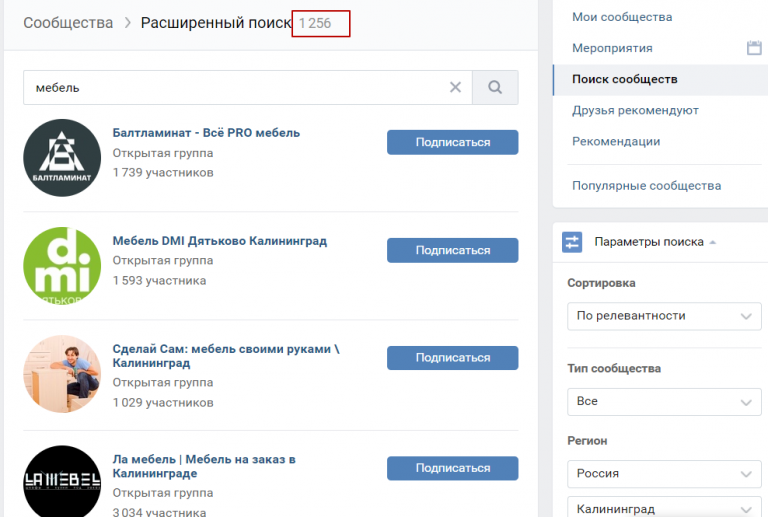The width and height of the screenshot is (768, 517).
Task: Open Сортировка dropdown По релевантности
Action: [664, 316]
